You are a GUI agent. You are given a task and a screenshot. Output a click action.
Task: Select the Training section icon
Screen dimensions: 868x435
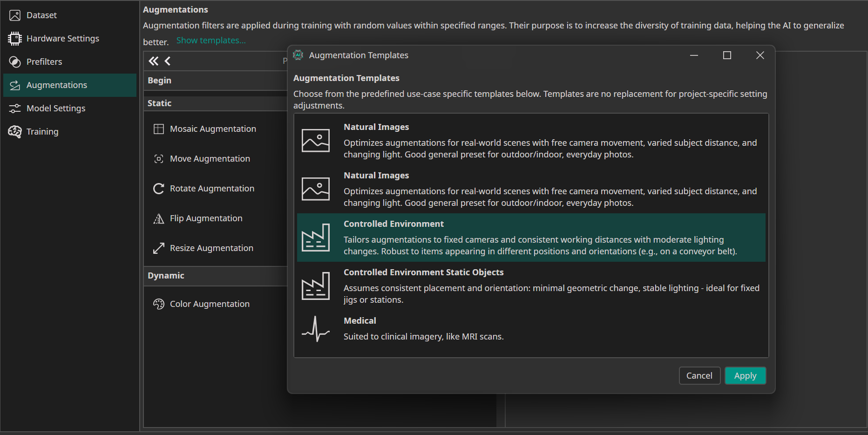(x=14, y=131)
